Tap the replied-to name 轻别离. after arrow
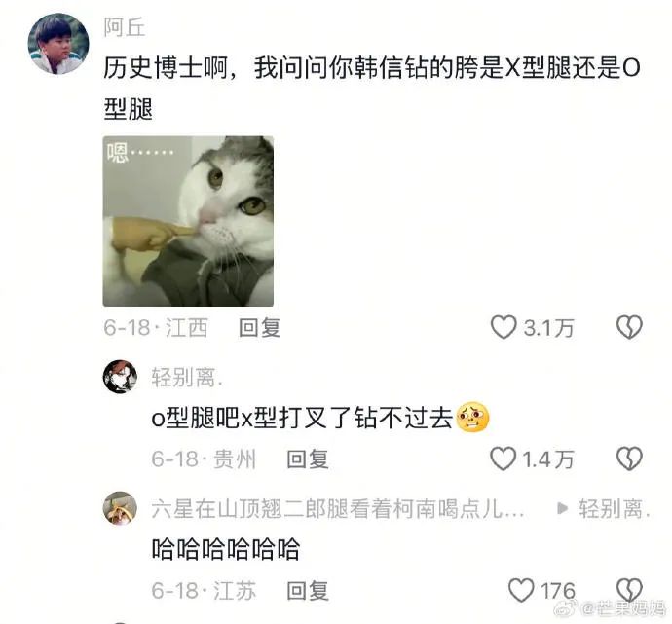Viewport: 672px width, 624px height. point(615,509)
